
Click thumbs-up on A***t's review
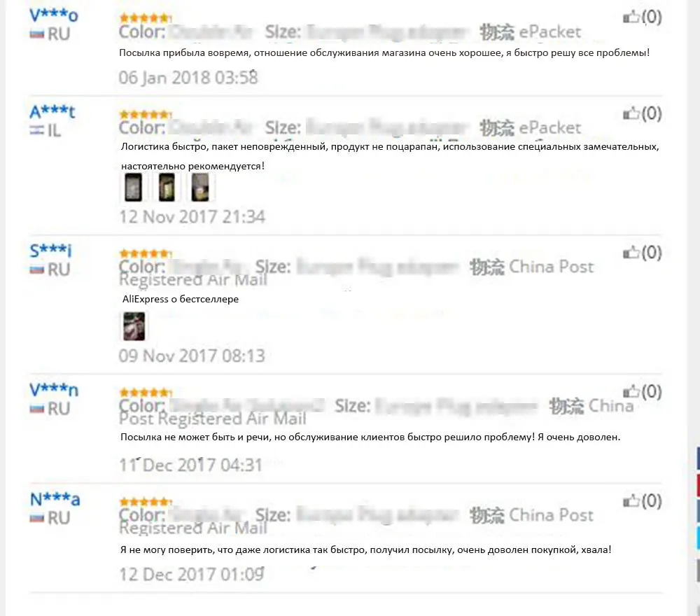pos(631,114)
